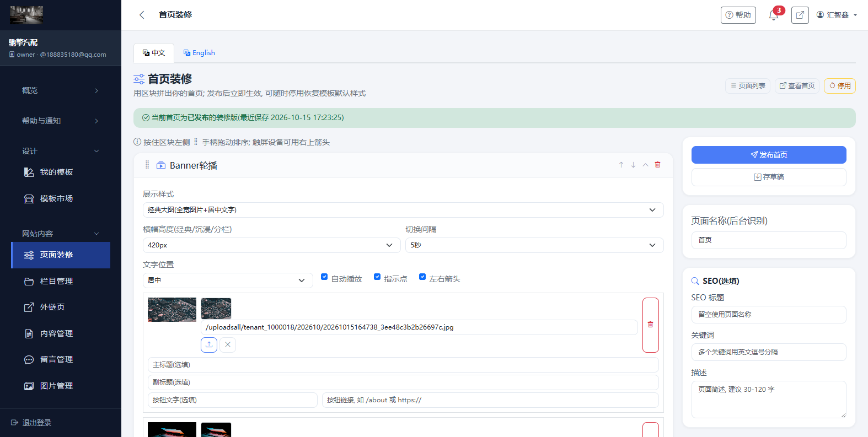Click 帮助 button
The image size is (868, 437).
pos(738,15)
